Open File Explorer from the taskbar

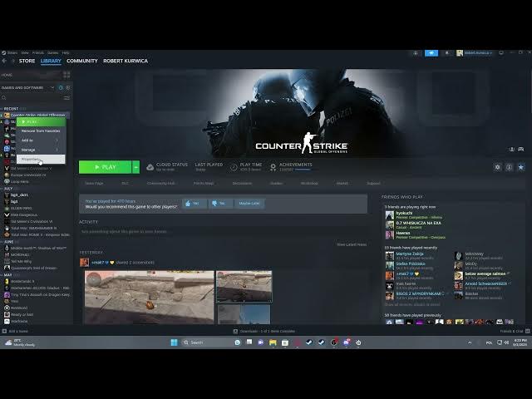[273, 342]
